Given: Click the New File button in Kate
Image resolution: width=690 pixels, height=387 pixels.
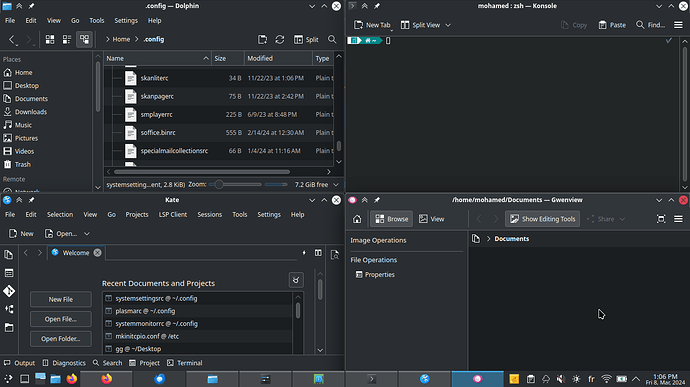Looking at the screenshot, I should [61, 299].
